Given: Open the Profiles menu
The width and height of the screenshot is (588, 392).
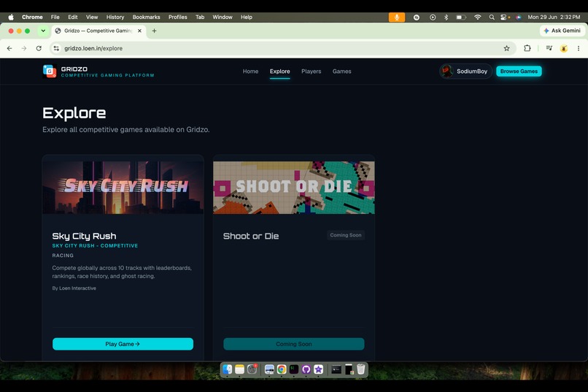Looking at the screenshot, I should [178, 18].
